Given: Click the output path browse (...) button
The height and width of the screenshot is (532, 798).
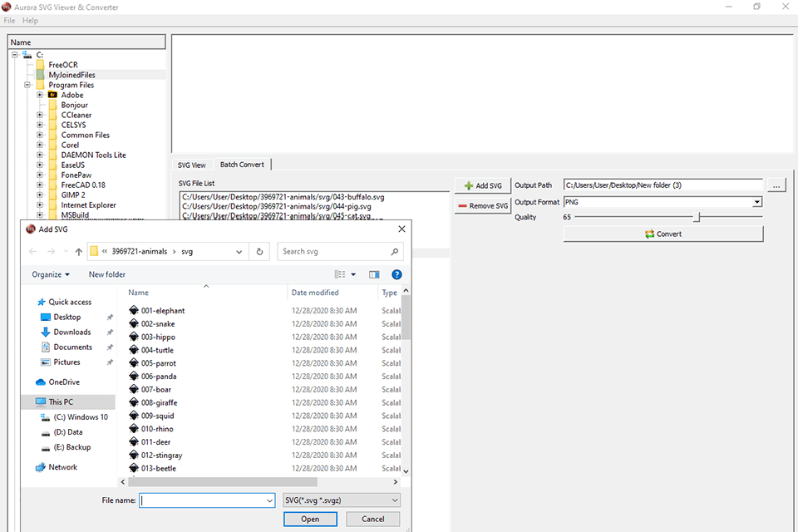Looking at the screenshot, I should pos(776,186).
